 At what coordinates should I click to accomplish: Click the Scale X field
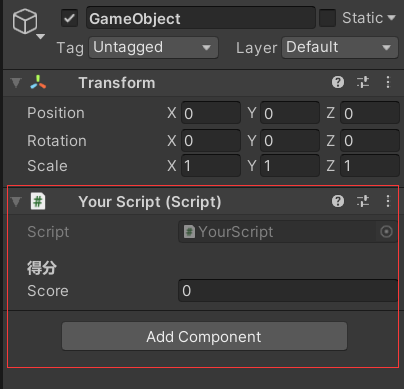(211, 165)
